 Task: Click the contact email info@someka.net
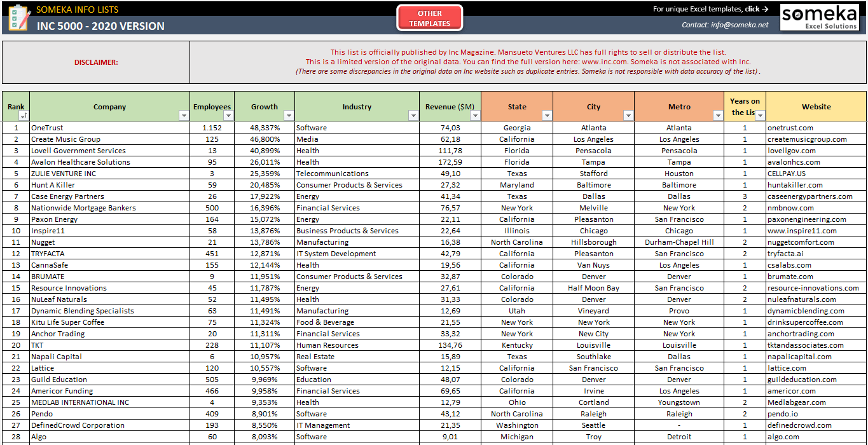pos(725,25)
